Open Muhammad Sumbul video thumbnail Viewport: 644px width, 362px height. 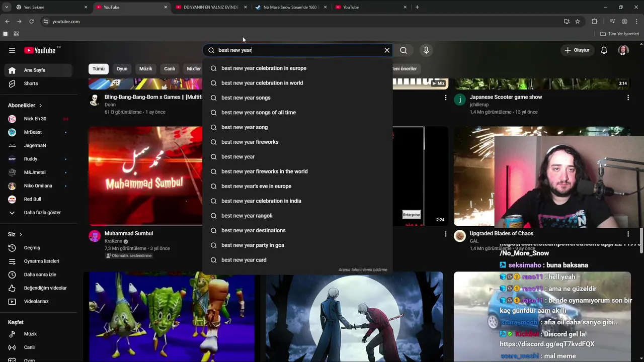click(145, 176)
